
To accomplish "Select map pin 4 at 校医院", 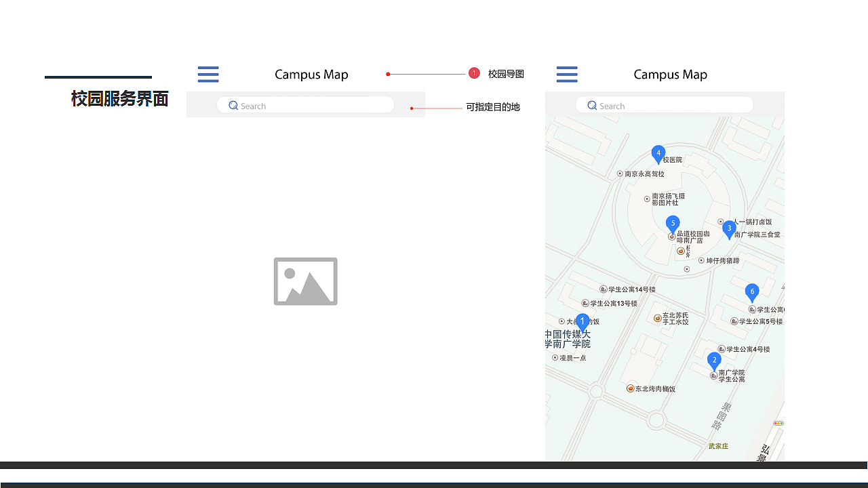I will tap(658, 154).
